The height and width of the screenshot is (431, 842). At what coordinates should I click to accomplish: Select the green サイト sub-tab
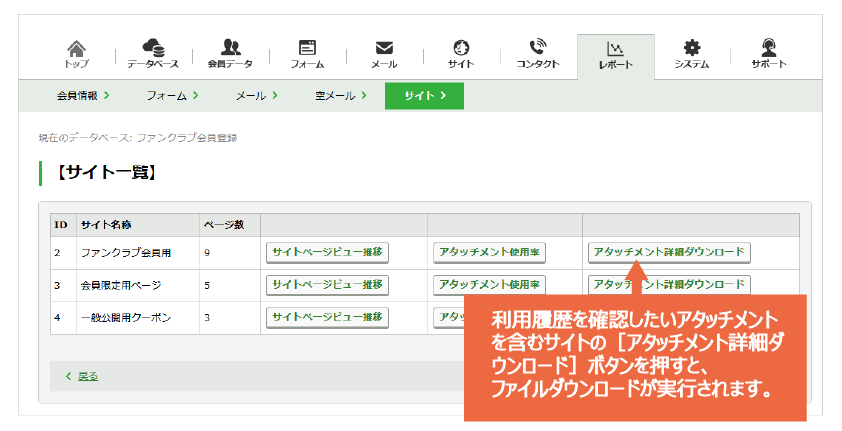click(424, 96)
